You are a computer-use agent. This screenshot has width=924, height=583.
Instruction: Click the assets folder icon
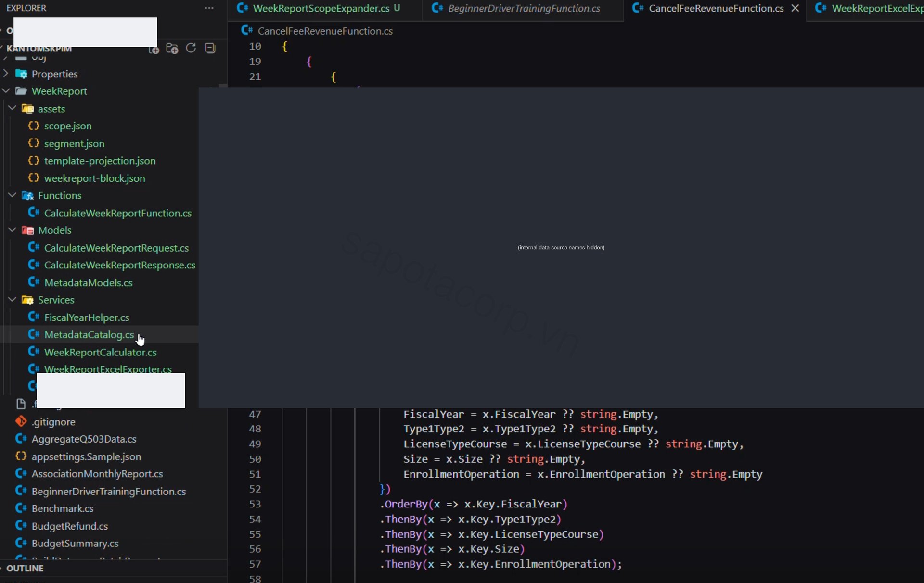[x=27, y=109]
